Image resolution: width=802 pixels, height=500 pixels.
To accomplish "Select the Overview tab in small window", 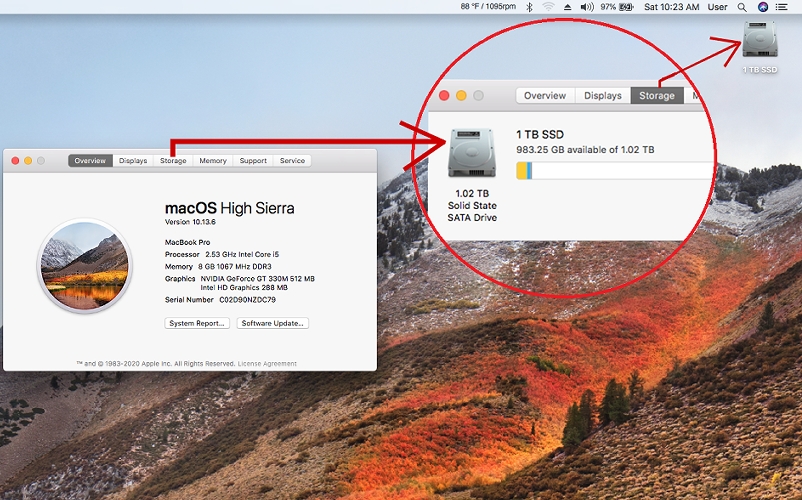I will tap(90, 161).
